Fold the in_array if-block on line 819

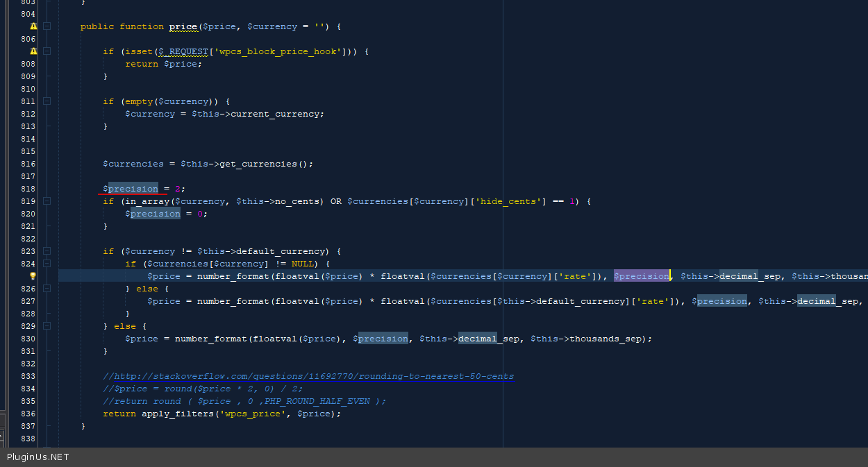click(x=47, y=201)
